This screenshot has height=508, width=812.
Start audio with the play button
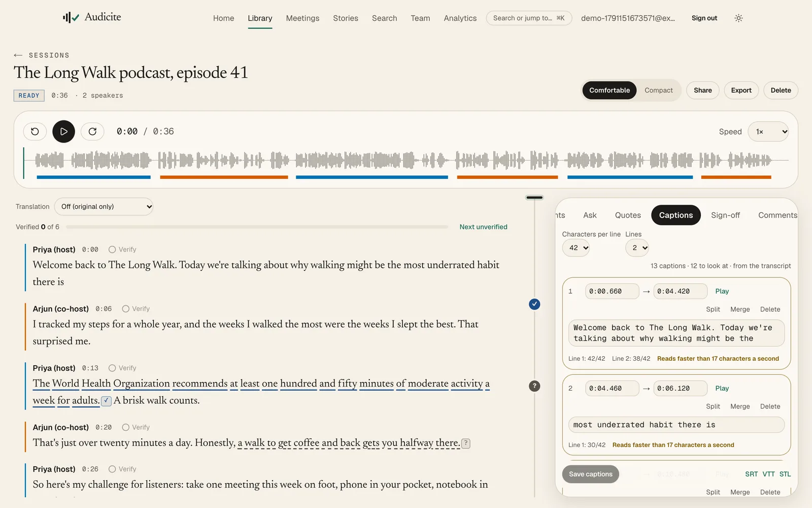click(64, 132)
